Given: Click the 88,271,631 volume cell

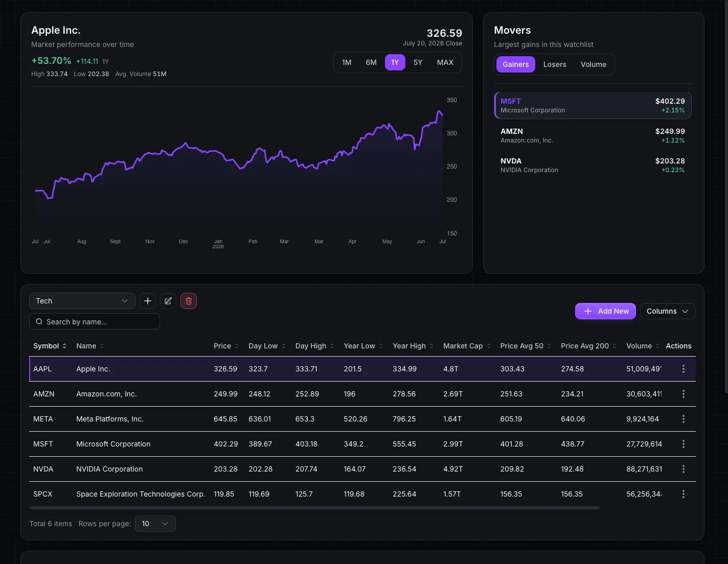Looking at the screenshot, I should pyautogui.click(x=644, y=469).
